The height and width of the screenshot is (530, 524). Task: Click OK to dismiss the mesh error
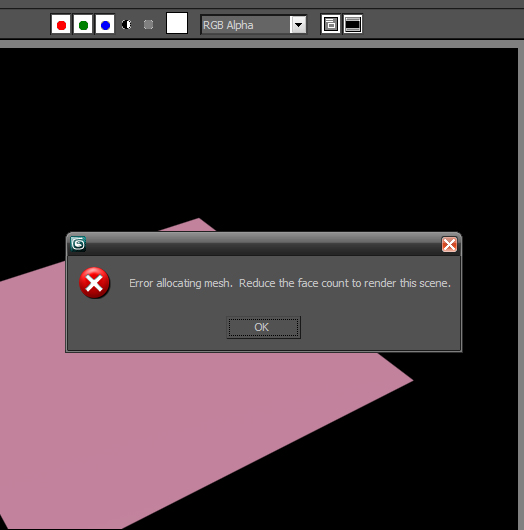point(263,327)
